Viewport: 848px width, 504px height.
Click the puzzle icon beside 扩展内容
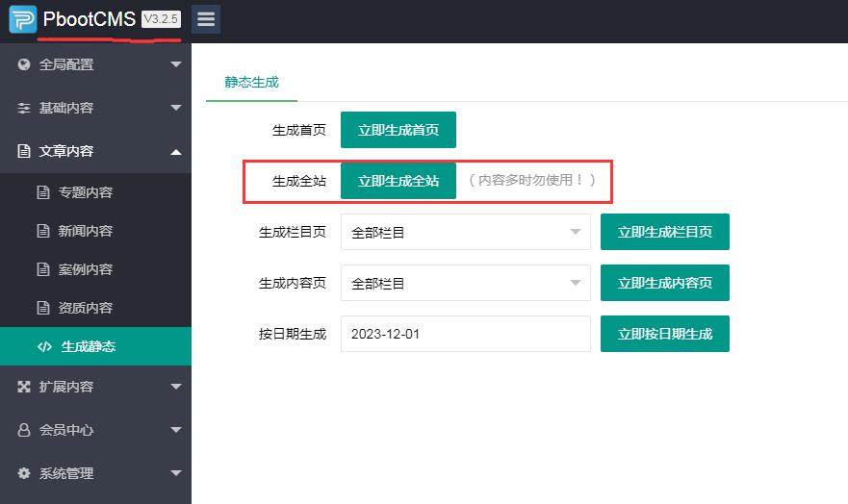coord(24,387)
